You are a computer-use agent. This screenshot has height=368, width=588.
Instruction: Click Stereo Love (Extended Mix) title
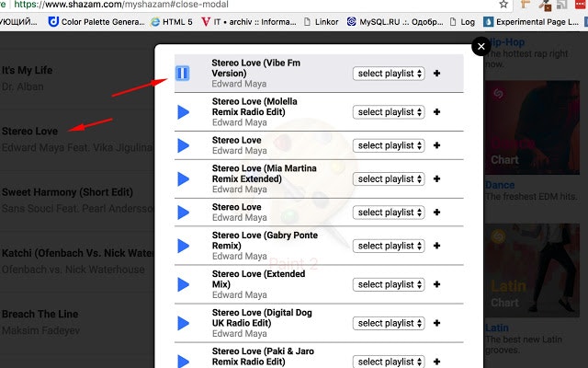258,279
